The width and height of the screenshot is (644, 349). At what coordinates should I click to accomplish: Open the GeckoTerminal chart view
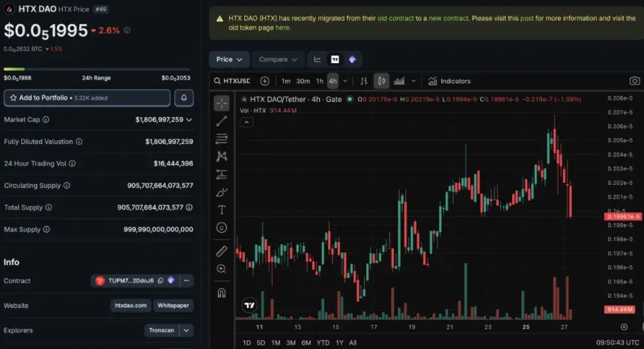tap(353, 59)
